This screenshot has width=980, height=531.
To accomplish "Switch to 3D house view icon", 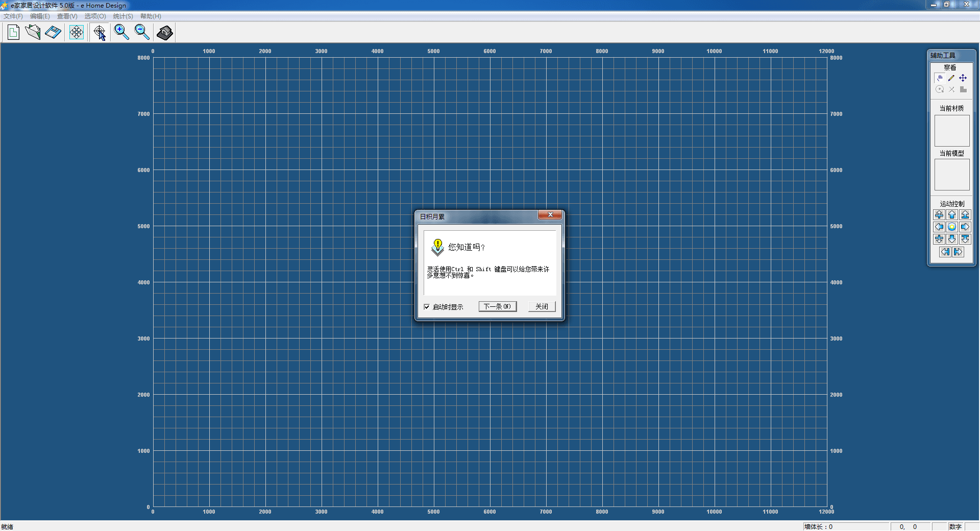I will coord(164,33).
